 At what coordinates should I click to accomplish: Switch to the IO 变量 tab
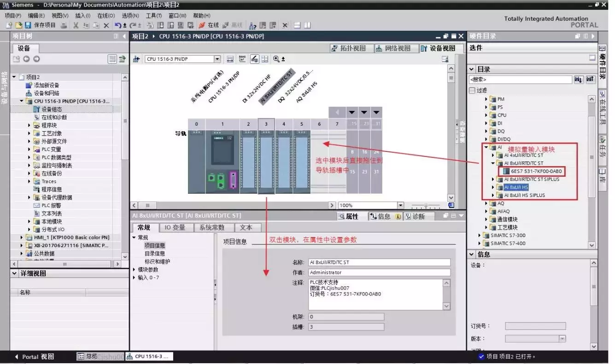pos(175,227)
